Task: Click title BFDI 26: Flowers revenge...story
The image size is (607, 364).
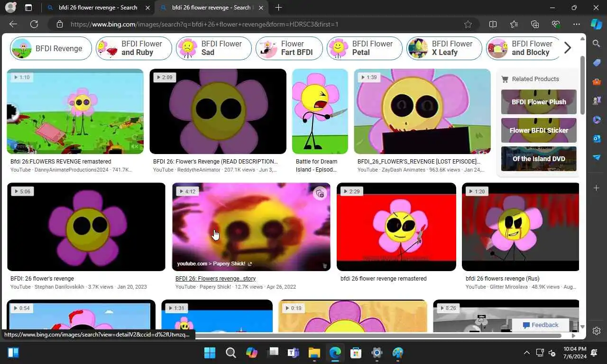Action: pyautogui.click(x=216, y=279)
